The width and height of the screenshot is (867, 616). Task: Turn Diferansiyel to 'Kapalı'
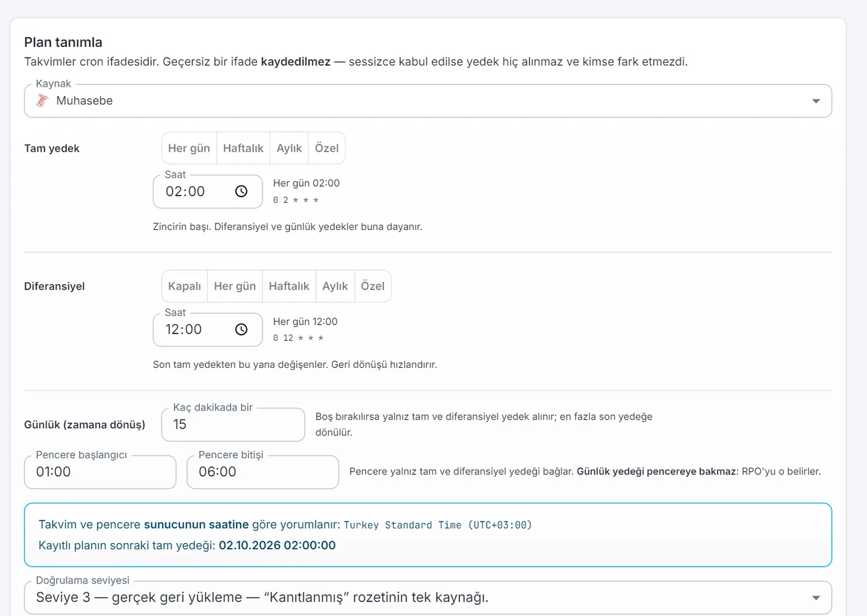click(184, 286)
